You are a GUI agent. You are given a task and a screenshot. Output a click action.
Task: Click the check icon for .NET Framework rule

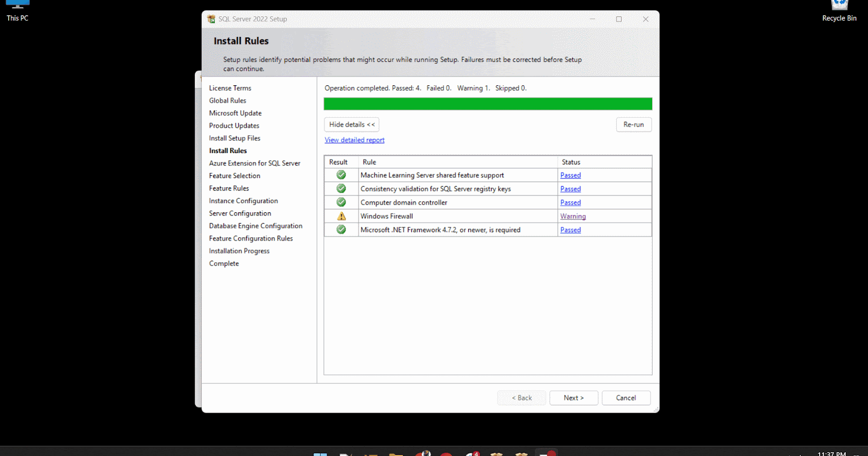(341, 230)
